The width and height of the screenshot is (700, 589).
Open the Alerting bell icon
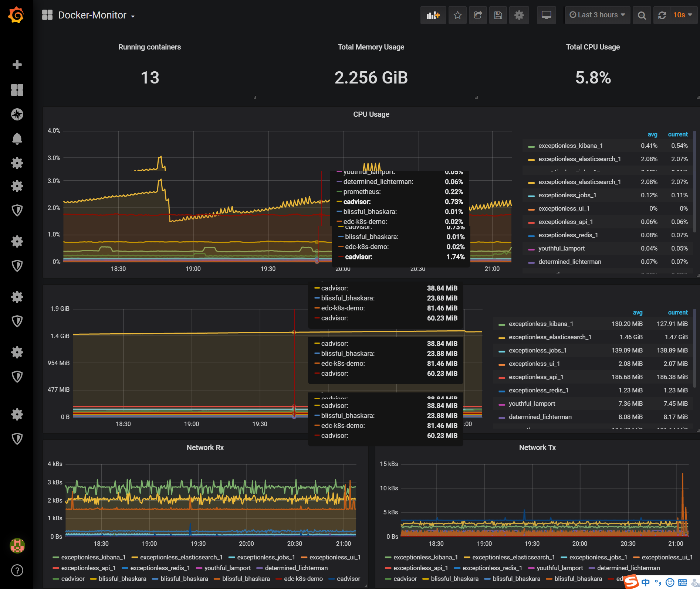[17, 139]
